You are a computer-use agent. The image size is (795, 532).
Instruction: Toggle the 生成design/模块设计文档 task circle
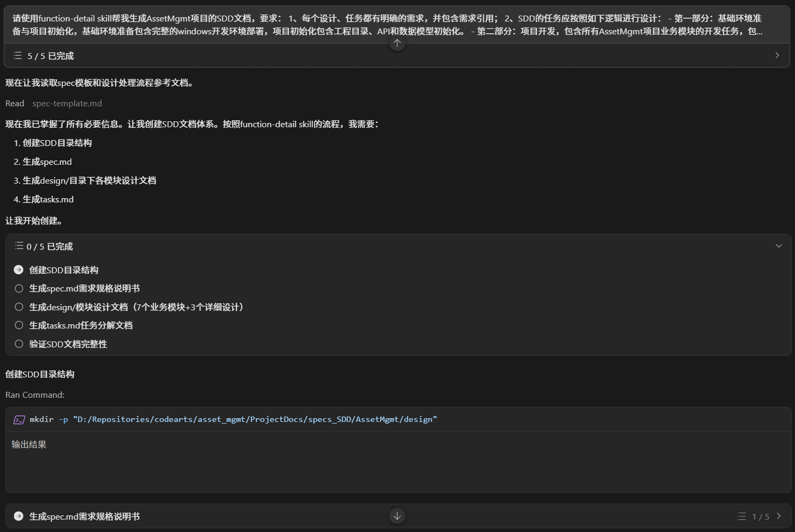point(19,307)
